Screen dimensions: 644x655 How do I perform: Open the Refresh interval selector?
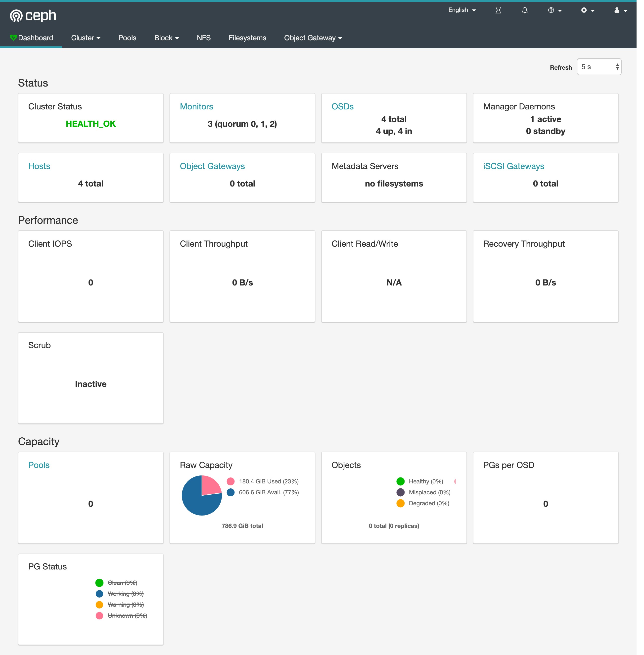(x=599, y=67)
